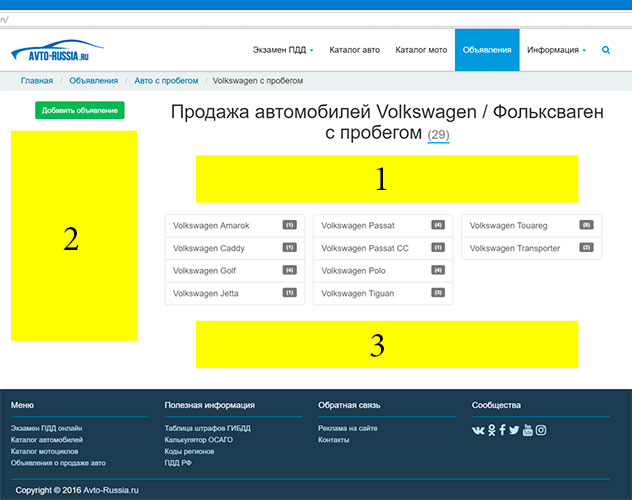
Task: Expand the Информация dropdown menu
Action: pos(556,50)
